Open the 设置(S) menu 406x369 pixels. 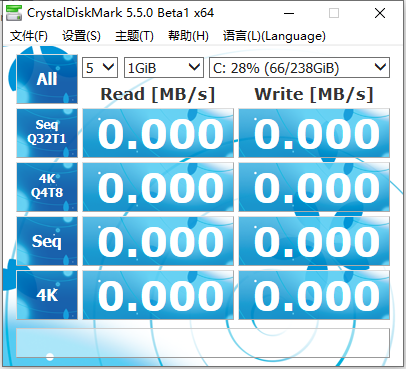(x=81, y=36)
